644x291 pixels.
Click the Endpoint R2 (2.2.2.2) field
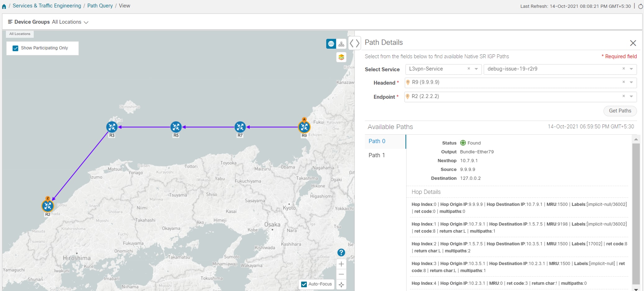(520, 96)
